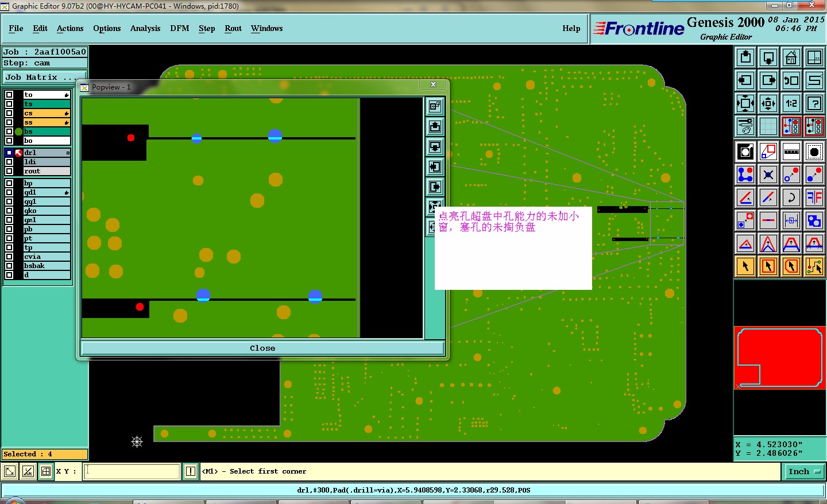Click the pan up icon in right toolbar
The width and height of the screenshot is (827, 504).
[x=745, y=57]
